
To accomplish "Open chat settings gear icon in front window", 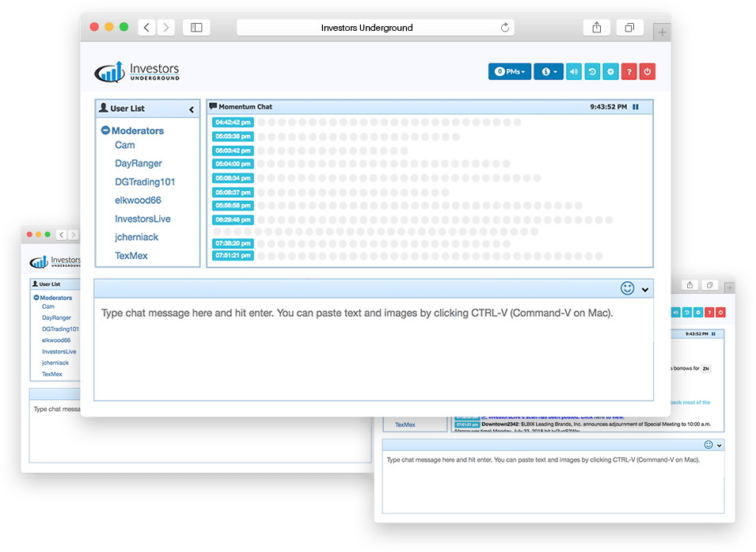I will (x=610, y=71).
